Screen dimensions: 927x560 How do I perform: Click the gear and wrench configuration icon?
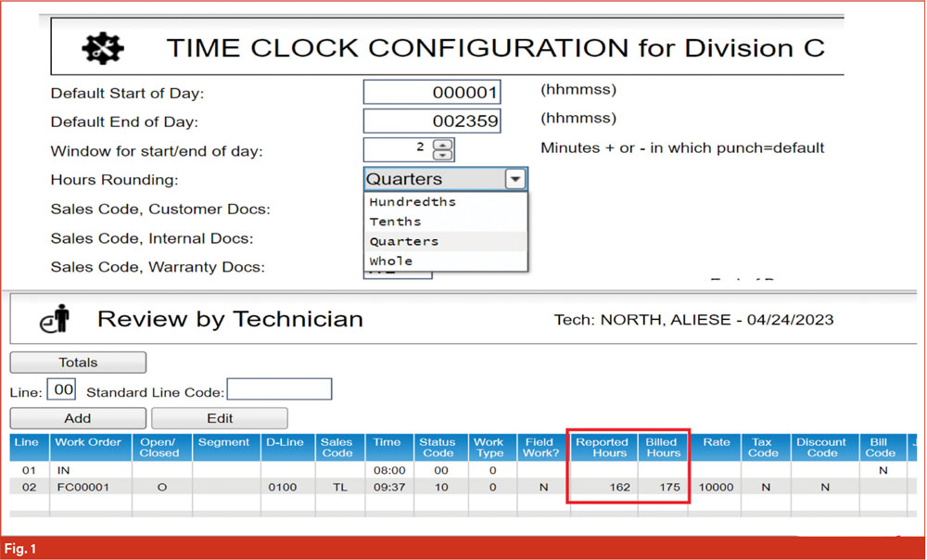point(103,48)
